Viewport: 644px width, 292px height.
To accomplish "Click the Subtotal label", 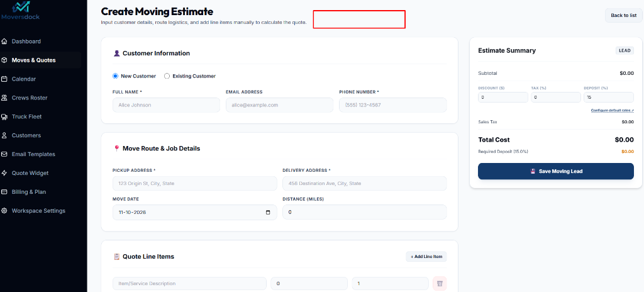I will 487,73.
